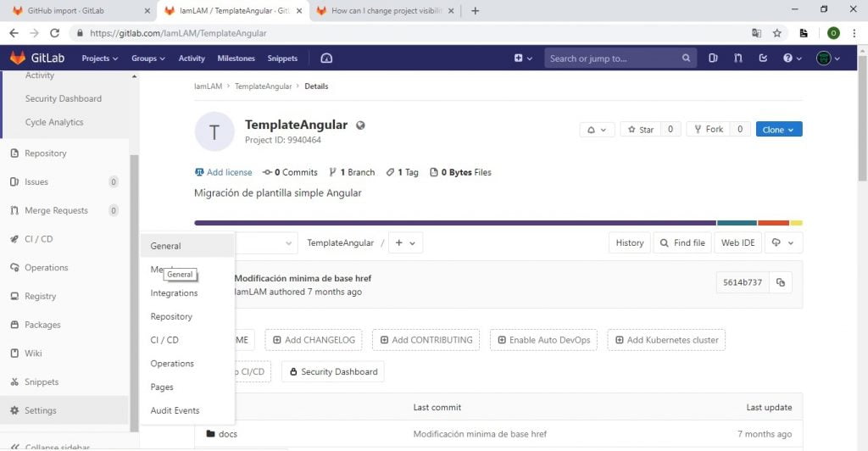The width and height of the screenshot is (868, 451).
Task: Open the download source dropdown
Action: click(783, 243)
